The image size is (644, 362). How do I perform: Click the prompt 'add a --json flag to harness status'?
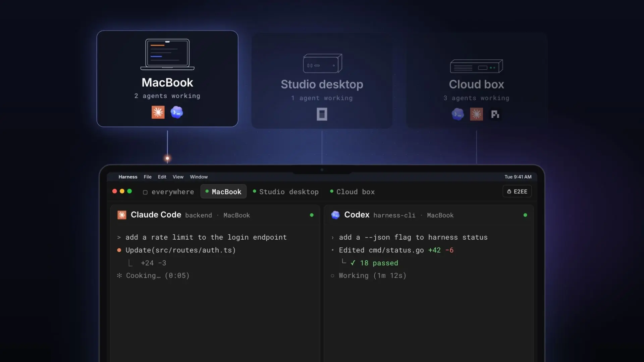coord(413,237)
